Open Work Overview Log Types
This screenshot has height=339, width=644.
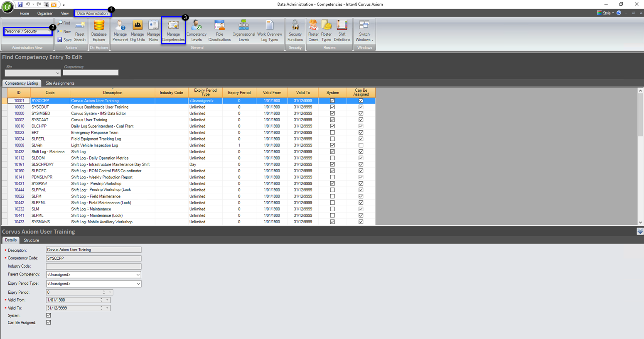point(270,31)
